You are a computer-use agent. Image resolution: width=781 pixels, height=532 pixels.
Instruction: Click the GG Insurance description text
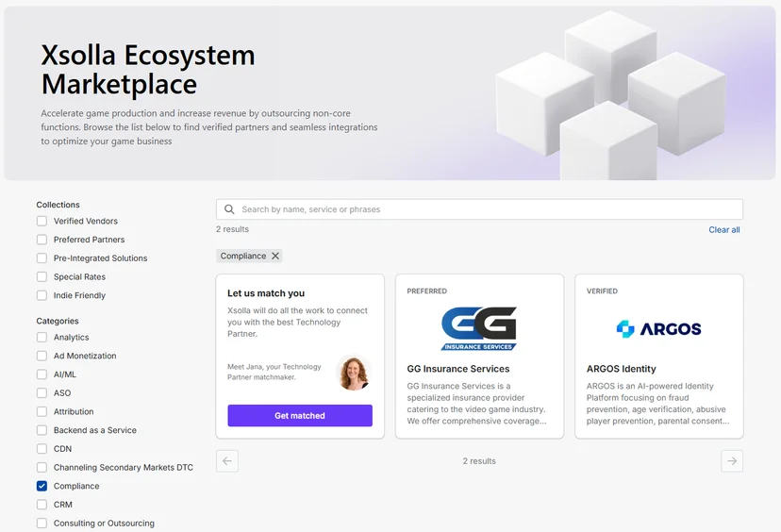point(476,404)
